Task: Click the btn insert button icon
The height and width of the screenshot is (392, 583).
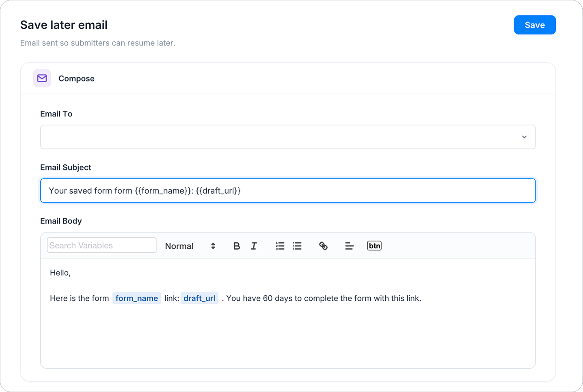Action: click(374, 246)
